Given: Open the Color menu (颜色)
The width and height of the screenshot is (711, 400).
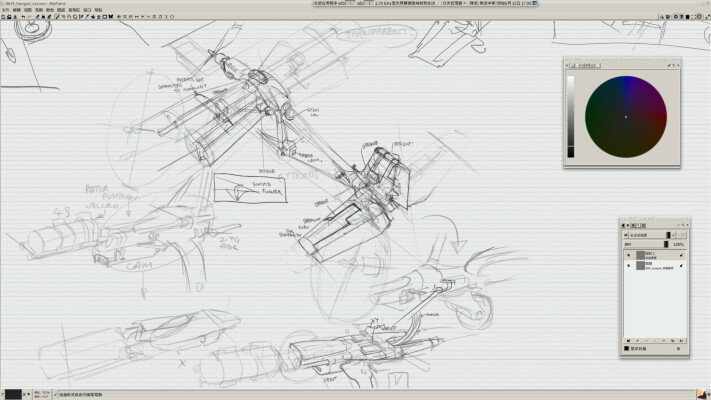Looking at the screenshot, I should pyautogui.click(x=50, y=10).
